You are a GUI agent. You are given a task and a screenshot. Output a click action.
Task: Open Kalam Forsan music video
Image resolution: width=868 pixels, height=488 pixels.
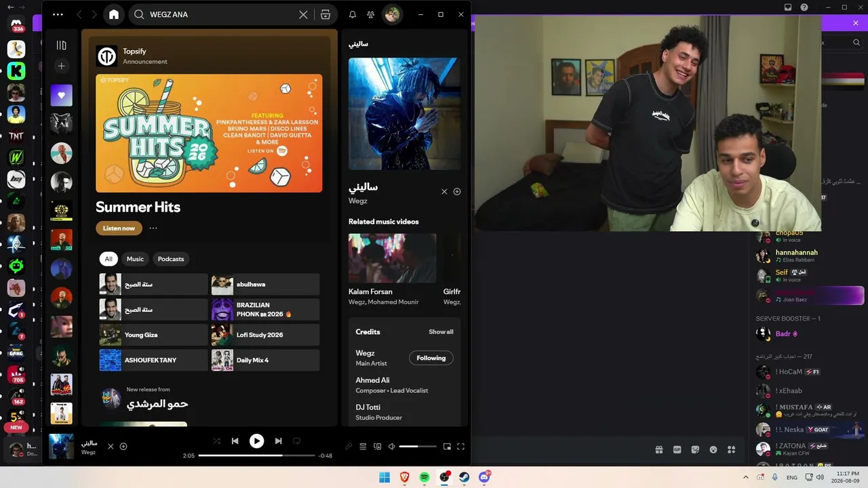tap(392, 258)
